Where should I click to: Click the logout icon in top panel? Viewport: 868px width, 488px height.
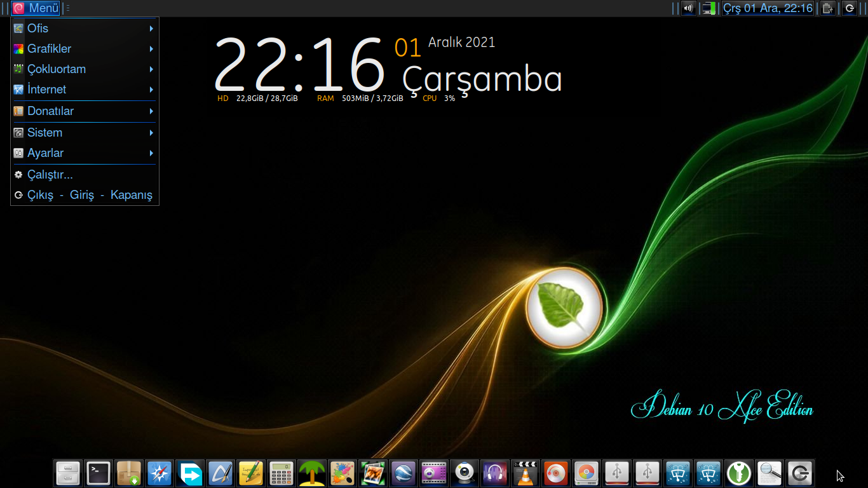pyautogui.click(x=850, y=8)
